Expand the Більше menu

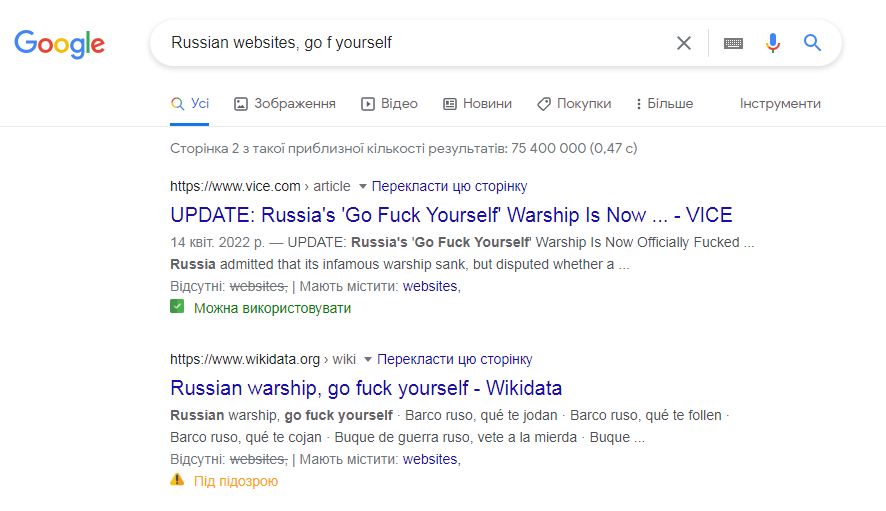coord(664,103)
